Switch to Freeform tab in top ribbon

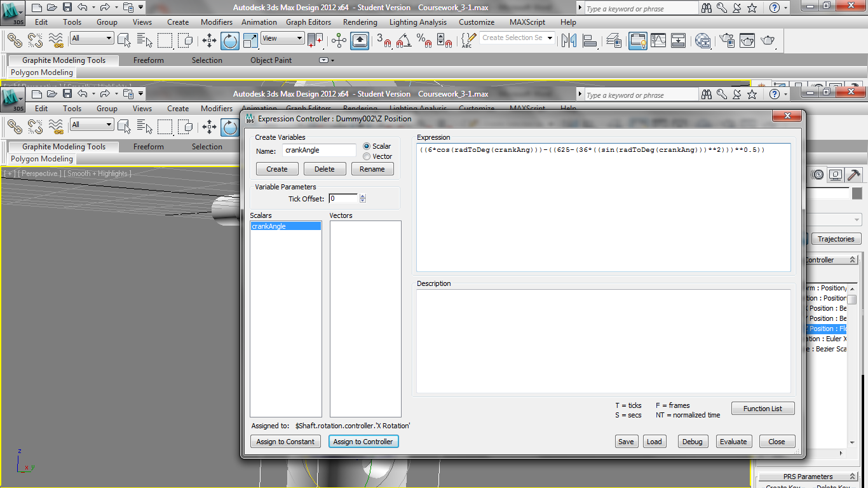pyautogui.click(x=149, y=60)
